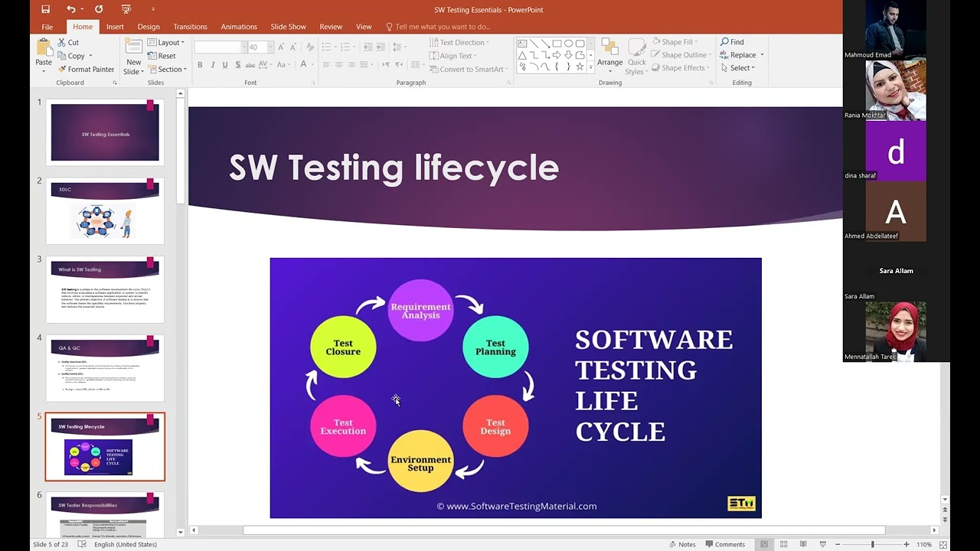The width and height of the screenshot is (980, 551).
Task: Select the text box shape in the gallery
Action: click(x=522, y=44)
